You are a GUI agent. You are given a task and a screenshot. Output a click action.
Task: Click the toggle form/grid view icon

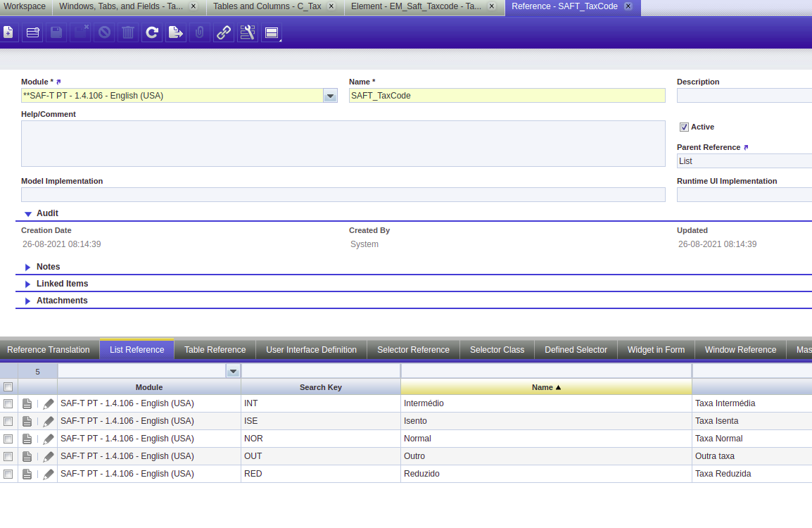pyautogui.click(x=272, y=32)
